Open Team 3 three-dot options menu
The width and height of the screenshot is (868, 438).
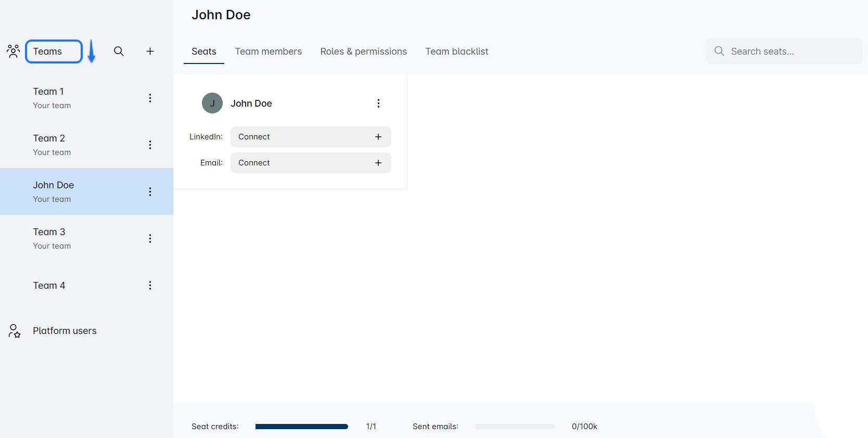click(150, 238)
